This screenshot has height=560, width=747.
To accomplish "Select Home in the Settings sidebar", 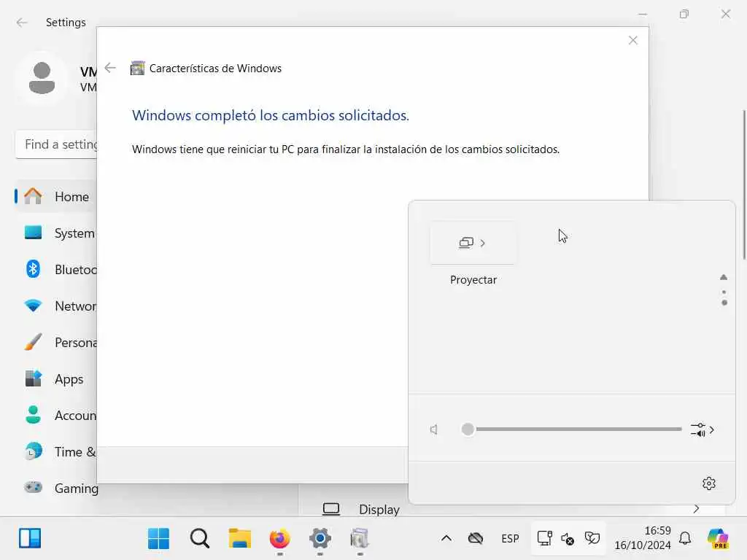I will [56, 196].
